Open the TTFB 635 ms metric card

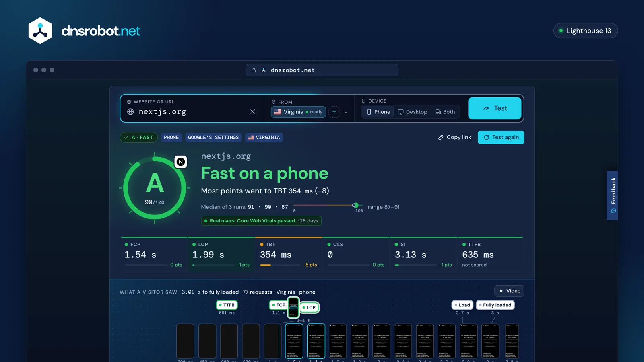click(491, 255)
